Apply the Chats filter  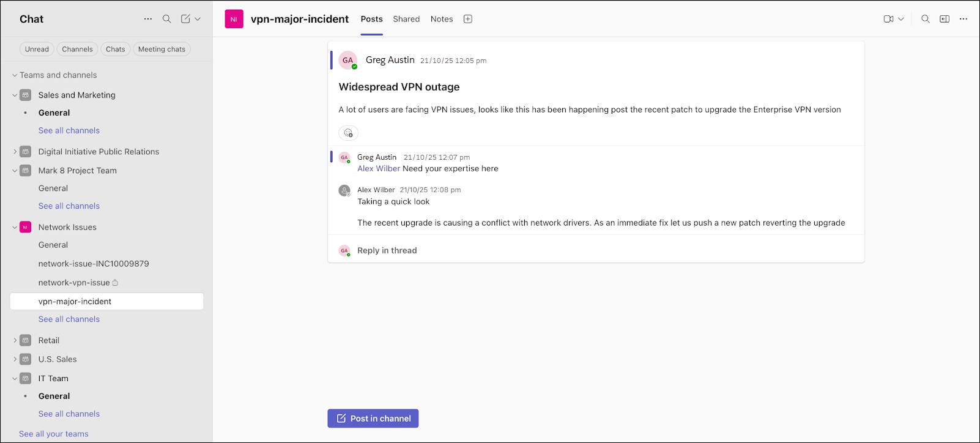[x=115, y=49]
